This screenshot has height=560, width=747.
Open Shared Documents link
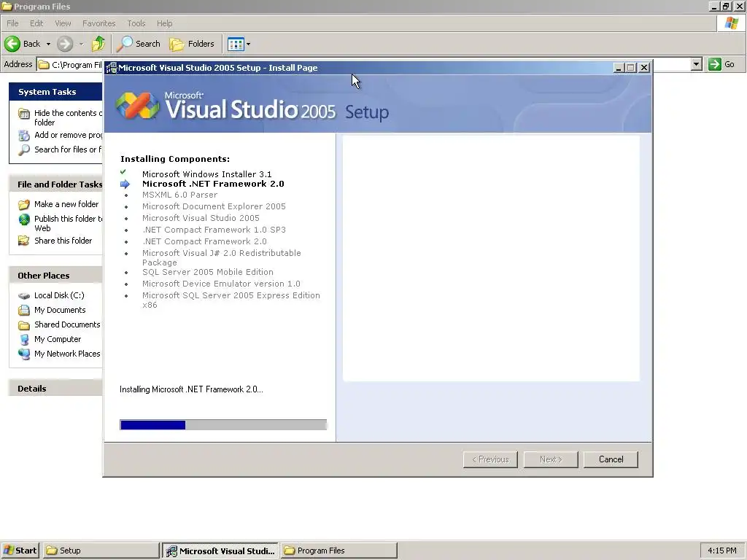(x=67, y=324)
